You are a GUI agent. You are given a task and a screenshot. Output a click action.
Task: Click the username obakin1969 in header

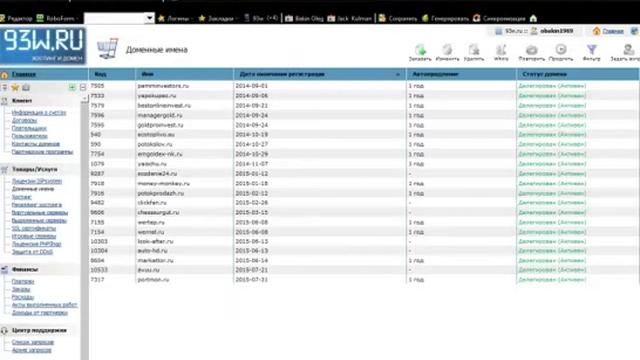tap(556, 31)
